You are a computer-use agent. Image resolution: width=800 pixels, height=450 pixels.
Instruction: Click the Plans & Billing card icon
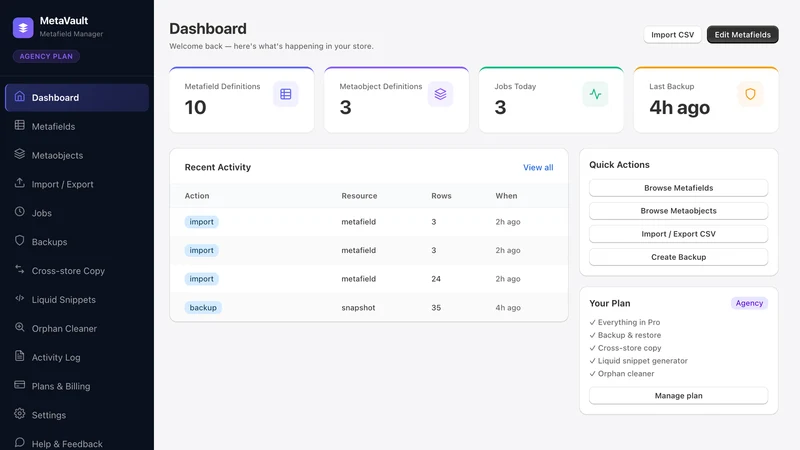tap(19, 385)
